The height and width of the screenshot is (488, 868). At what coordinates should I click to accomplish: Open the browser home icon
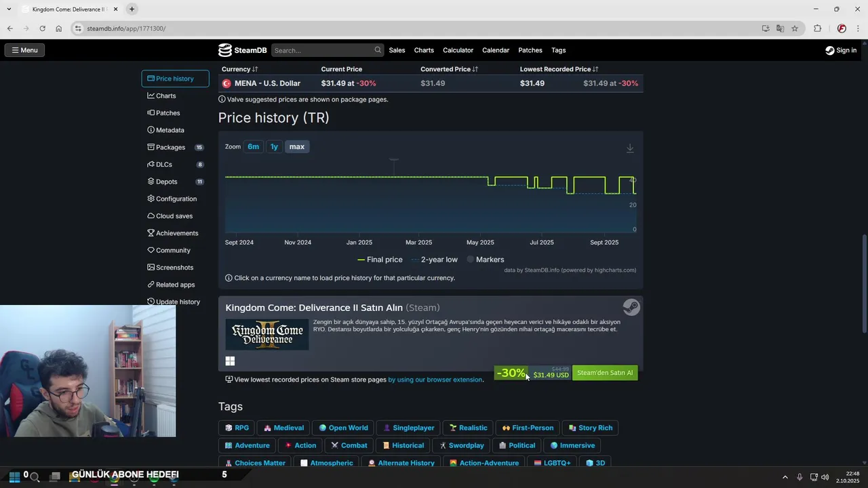59,28
